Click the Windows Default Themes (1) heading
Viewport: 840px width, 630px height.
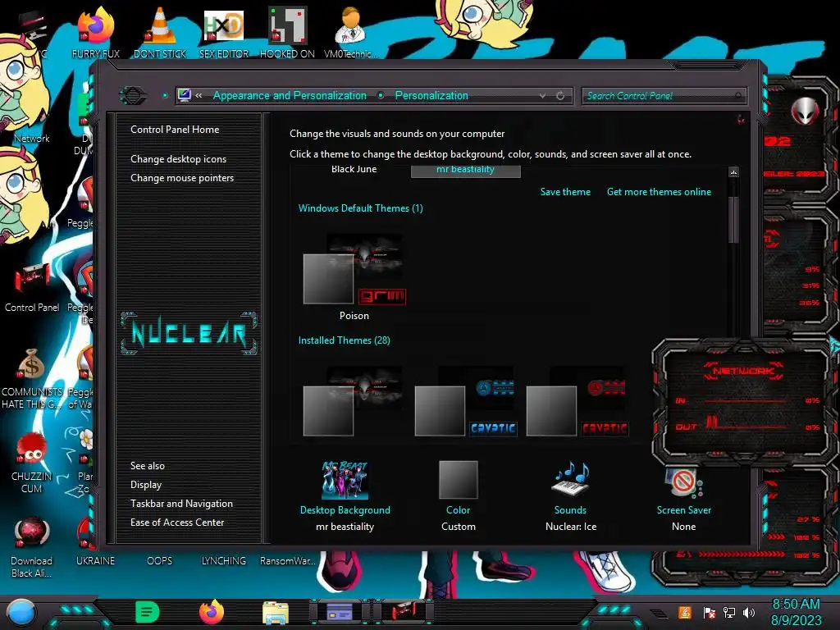point(361,208)
